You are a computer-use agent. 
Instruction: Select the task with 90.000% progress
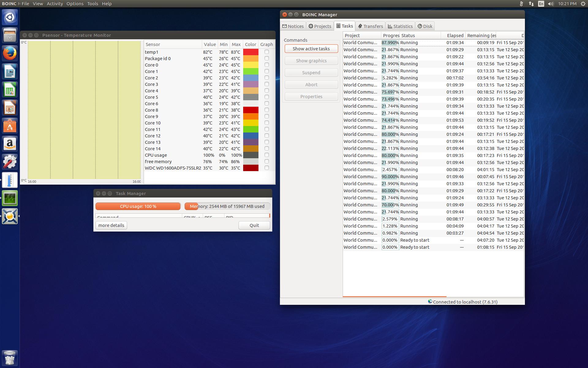coord(433,177)
